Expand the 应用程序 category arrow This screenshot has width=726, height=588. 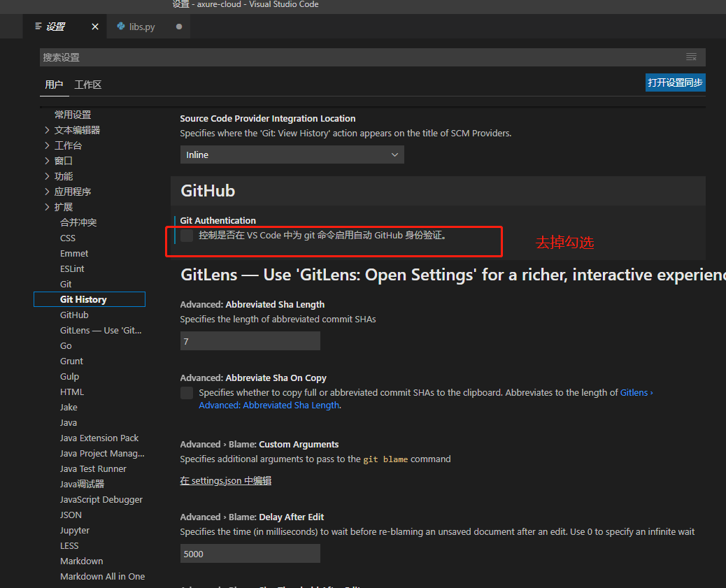pyautogui.click(x=47, y=192)
